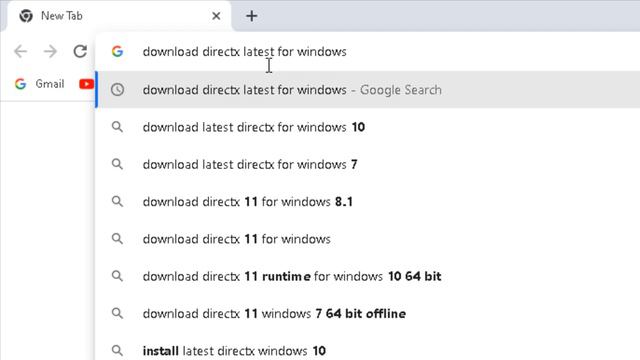Click the browser back arrow
Image resolution: width=640 pixels, height=360 pixels.
pyautogui.click(x=20, y=51)
